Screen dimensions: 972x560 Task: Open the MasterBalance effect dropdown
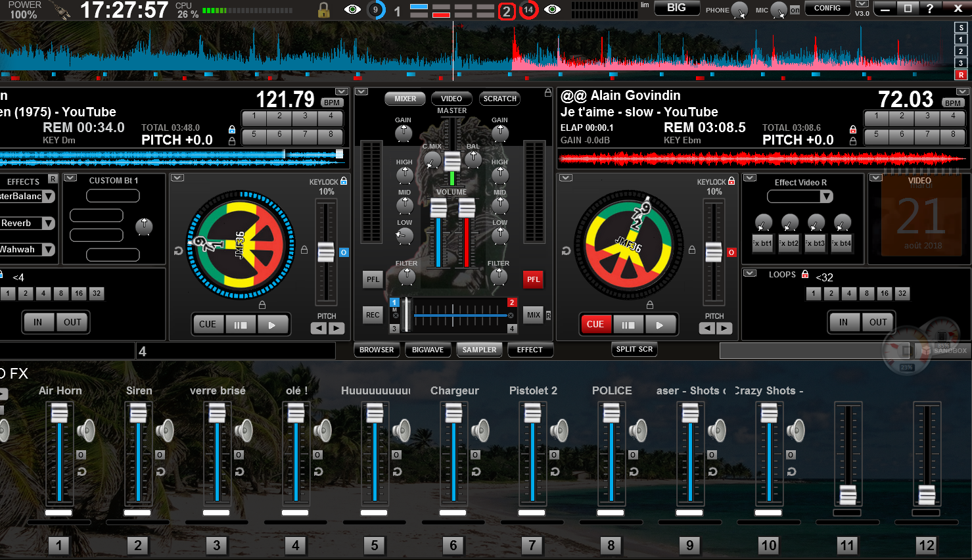tap(48, 197)
